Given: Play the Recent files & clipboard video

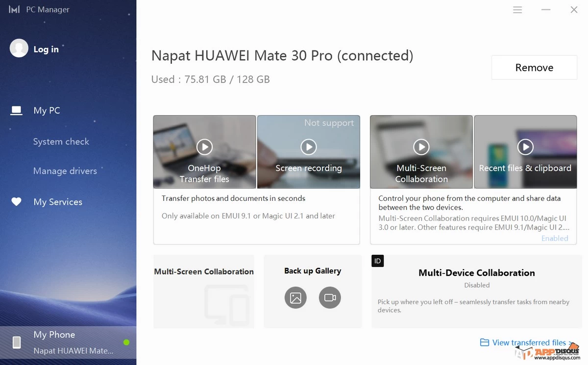Looking at the screenshot, I should pyautogui.click(x=525, y=146).
